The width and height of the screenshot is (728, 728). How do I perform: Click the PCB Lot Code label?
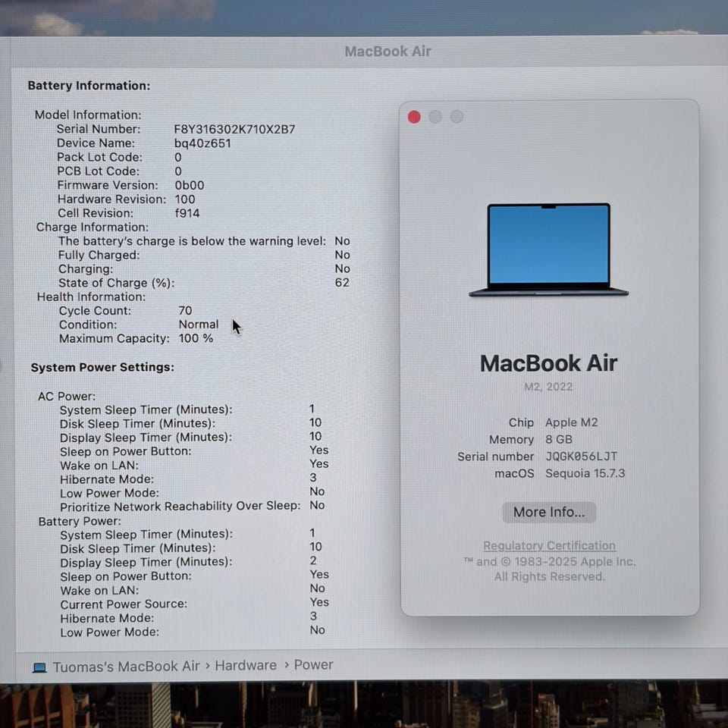[x=98, y=171]
